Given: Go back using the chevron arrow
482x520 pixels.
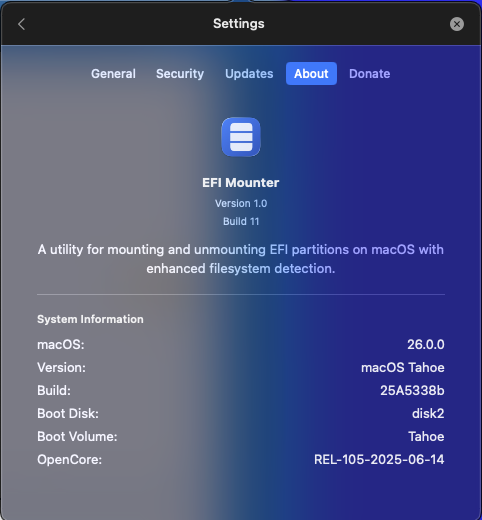Looking at the screenshot, I should tap(22, 24).
